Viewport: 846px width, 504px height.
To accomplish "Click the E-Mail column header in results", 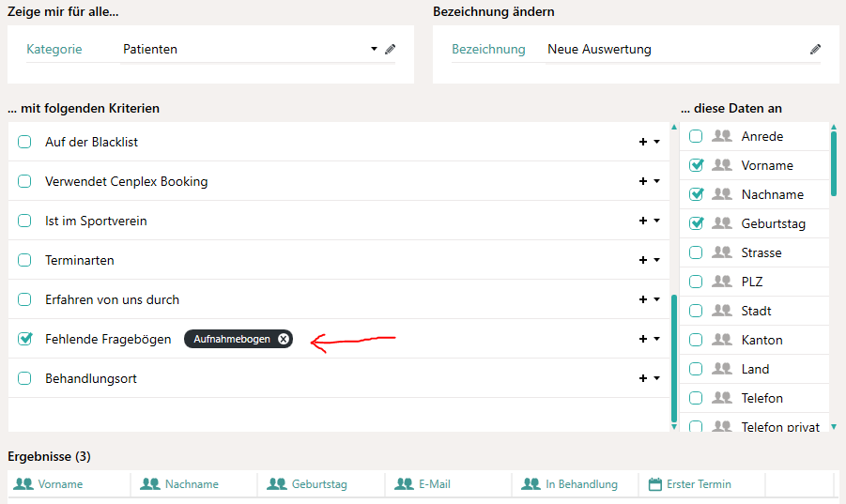I will pos(434,484).
